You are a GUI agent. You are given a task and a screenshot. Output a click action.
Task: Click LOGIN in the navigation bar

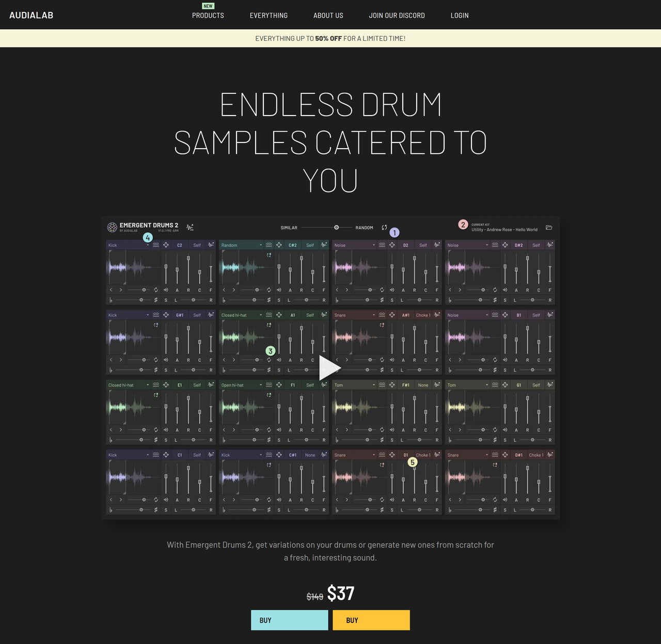coord(460,15)
